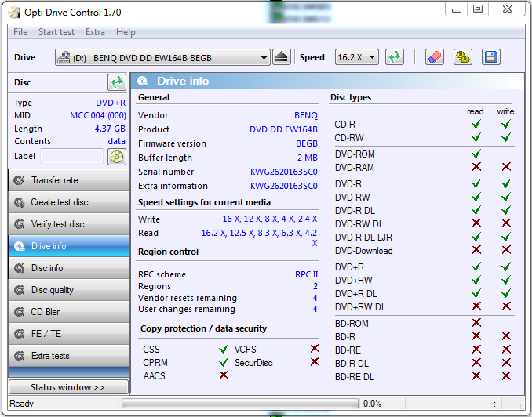Viewport: 532px width, 417px height.
Task: Click the MID value MCC 004 (000)
Action: 98,115
